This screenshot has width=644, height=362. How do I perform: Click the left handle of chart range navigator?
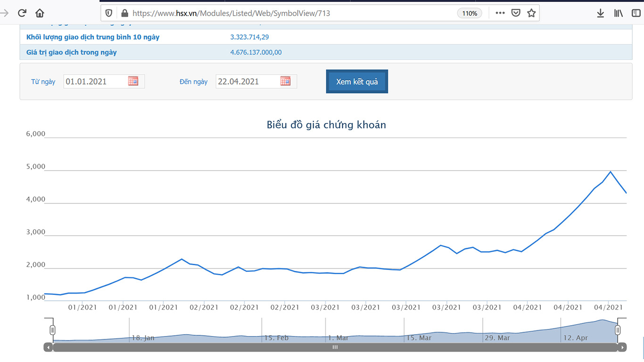click(x=53, y=330)
